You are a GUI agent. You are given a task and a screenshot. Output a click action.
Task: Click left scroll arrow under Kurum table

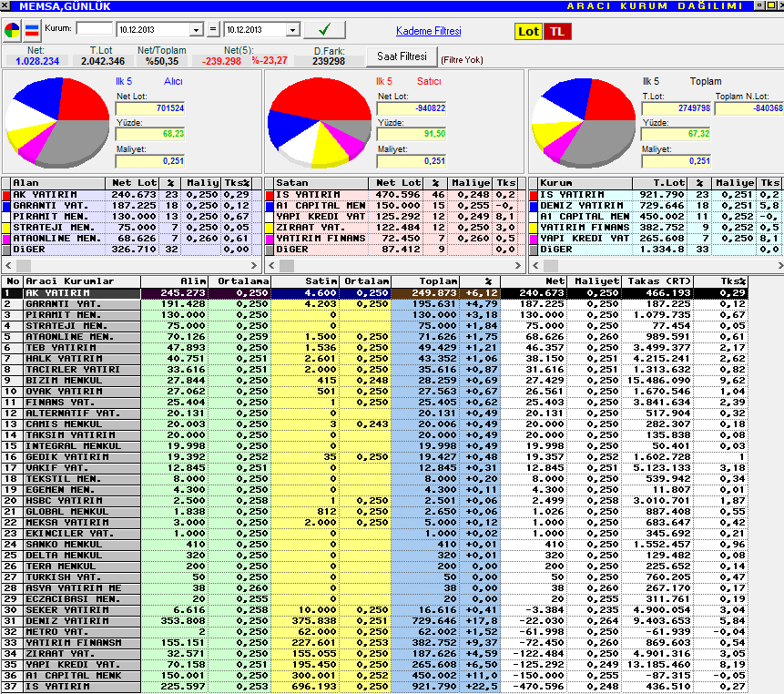(x=535, y=266)
